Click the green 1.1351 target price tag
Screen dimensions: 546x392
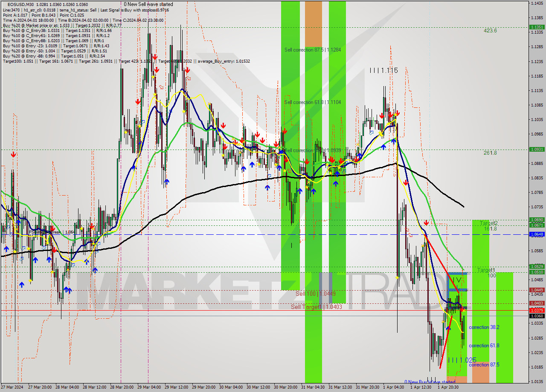536,27
